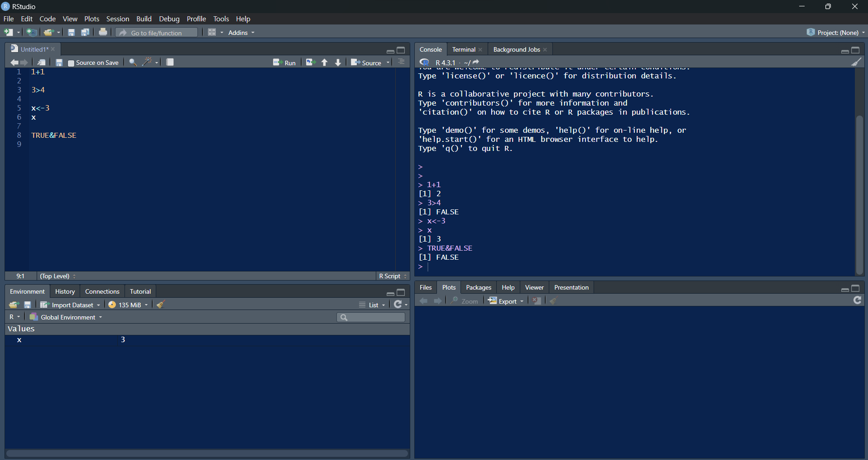Close the Terminal tab
Viewport: 868px width, 460px height.
480,49
